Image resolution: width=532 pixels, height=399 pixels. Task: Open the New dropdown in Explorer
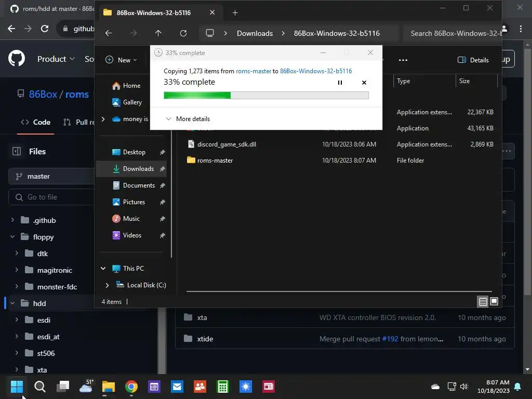pos(122,60)
